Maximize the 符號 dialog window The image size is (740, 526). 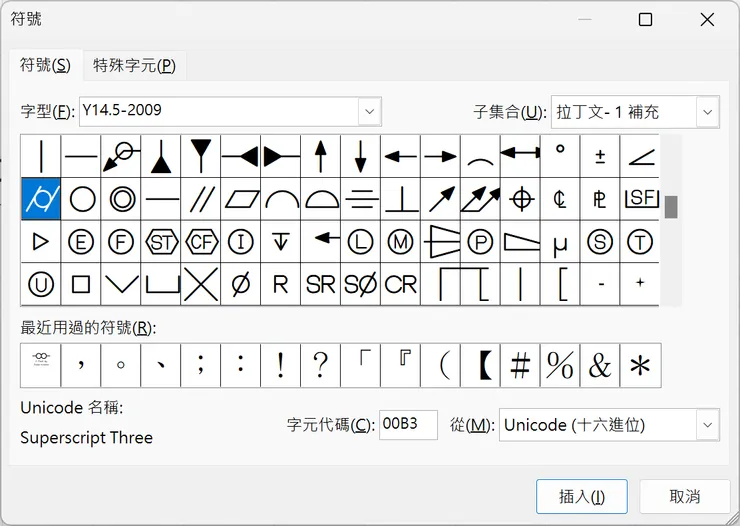click(x=645, y=19)
